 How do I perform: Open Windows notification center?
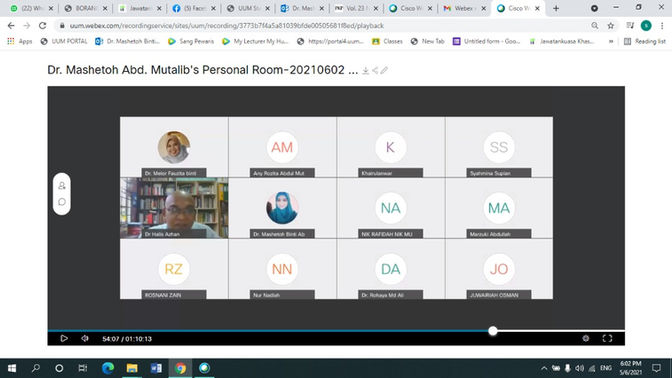click(x=657, y=368)
